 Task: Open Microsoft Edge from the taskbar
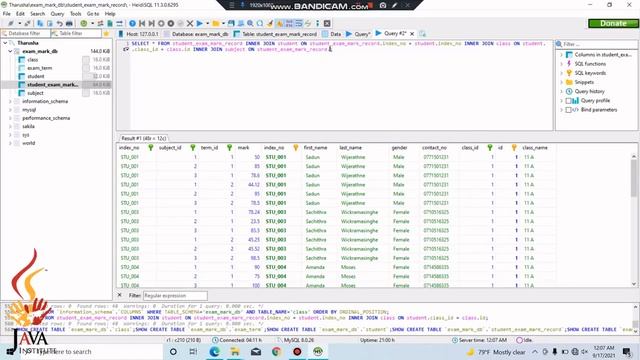tap(214, 351)
